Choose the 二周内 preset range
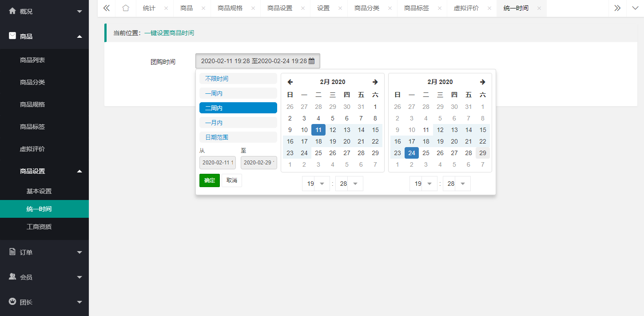 click(x=238, y=108)
